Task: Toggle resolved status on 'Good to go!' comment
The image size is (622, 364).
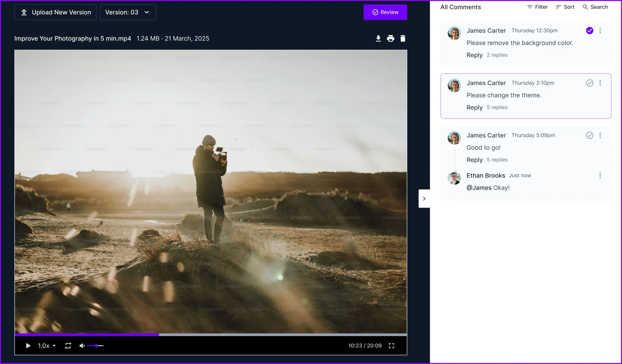Action: point(590,135)
